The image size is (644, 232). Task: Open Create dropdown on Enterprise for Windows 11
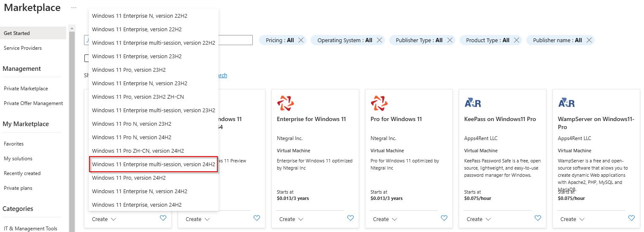[x=291, y=219]
